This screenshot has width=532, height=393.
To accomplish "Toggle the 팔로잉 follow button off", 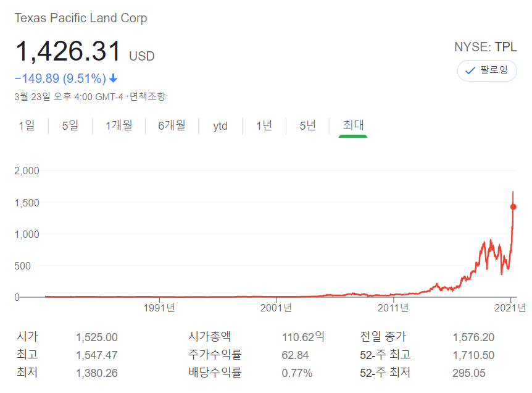I will pyautogui.click(x=487, y=71).
